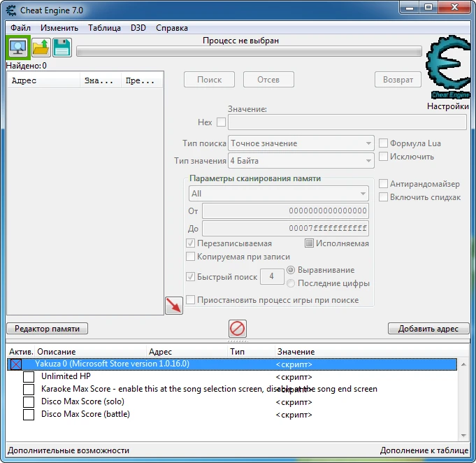Enable the Disco Max Score (battle) checkbox

pos(29,414)
